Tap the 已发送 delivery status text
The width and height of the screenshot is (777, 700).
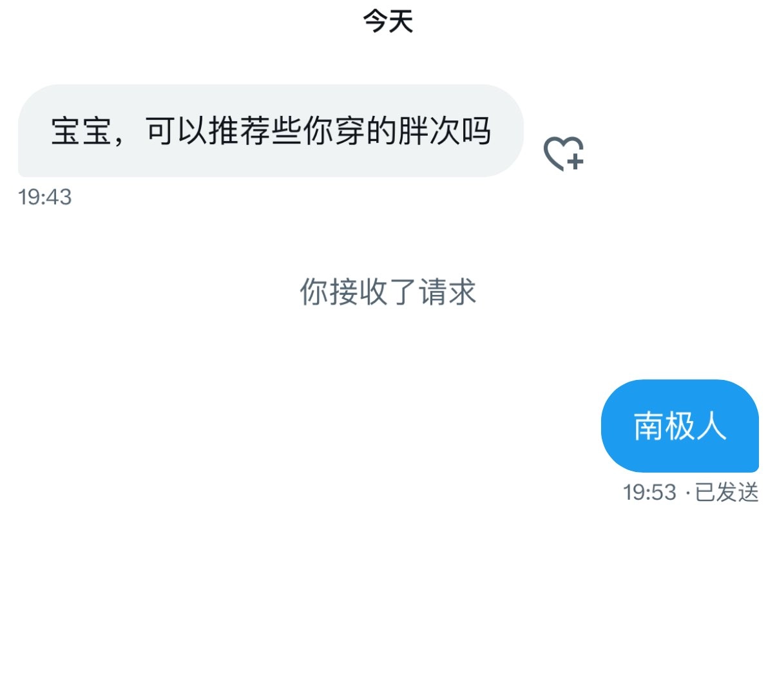(727, 493)
